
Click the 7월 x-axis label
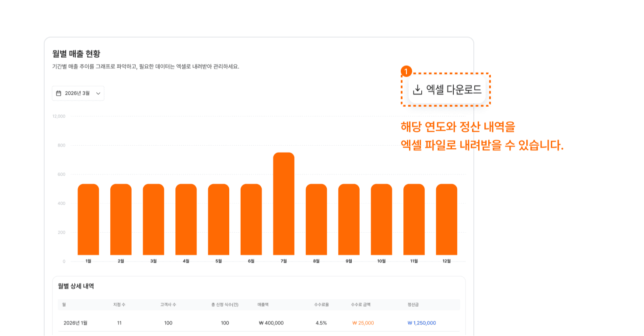click(x=283, y=261)
